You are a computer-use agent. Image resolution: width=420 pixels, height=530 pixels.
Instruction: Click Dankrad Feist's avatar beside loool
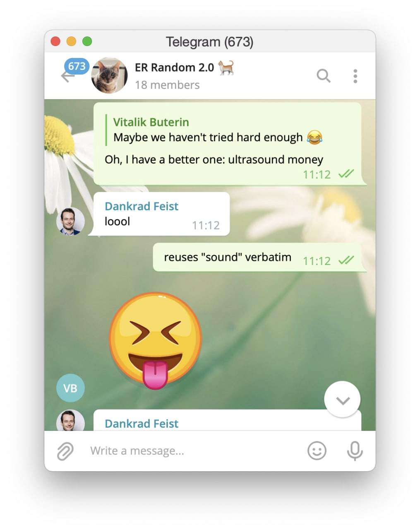coord(70,222)
